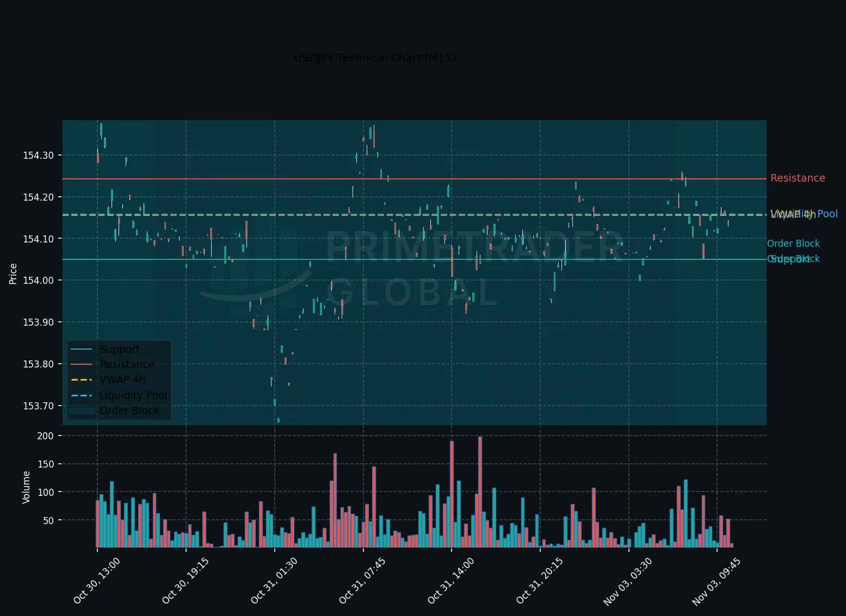The width and height of the screenshot is (846, 616).
Task: Click the 154.30 price axis label
Action: pos(38,155)
